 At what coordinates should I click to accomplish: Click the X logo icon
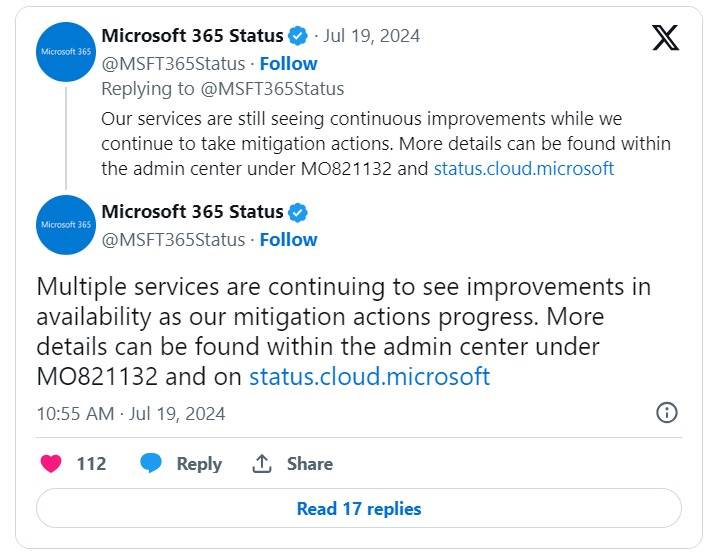665,38
